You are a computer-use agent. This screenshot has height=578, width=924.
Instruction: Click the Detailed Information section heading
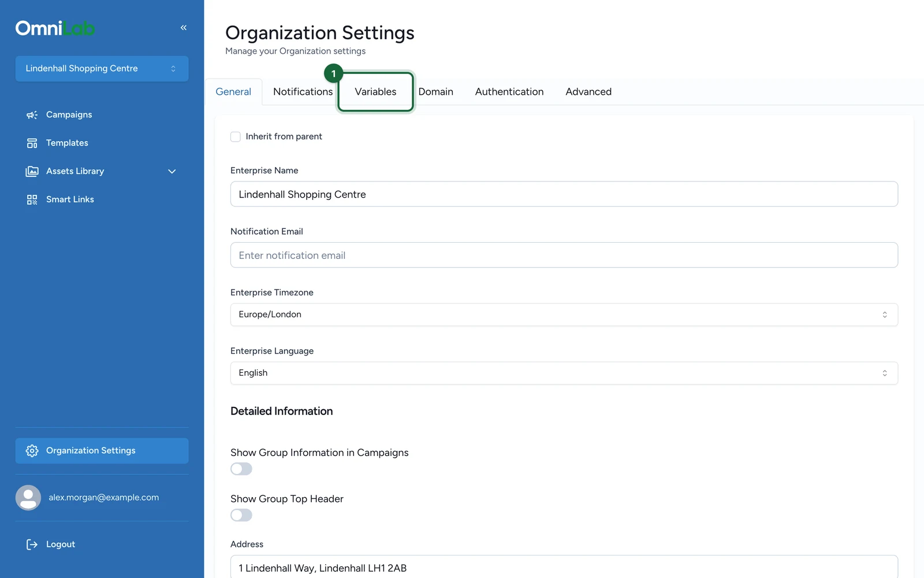click(x=282, y=412)
